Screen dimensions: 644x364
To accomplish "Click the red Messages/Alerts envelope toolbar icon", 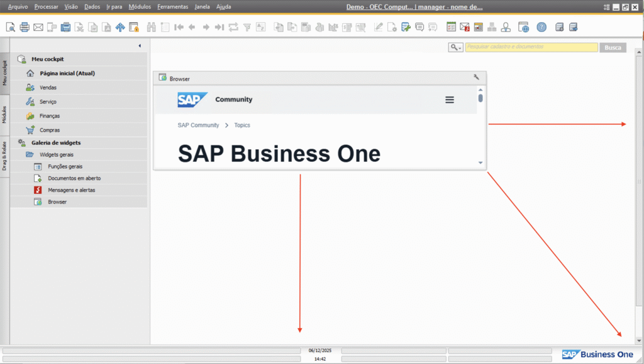I will (x=465, y=27).
